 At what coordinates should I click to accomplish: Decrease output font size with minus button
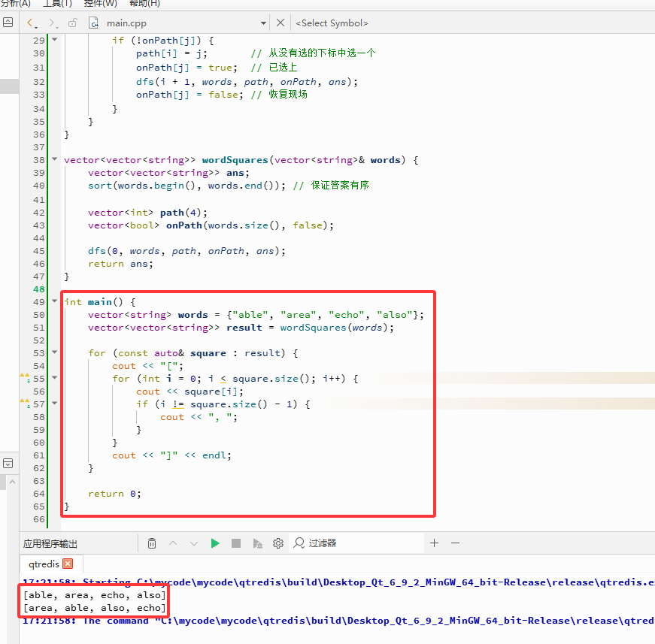(455, 543)
